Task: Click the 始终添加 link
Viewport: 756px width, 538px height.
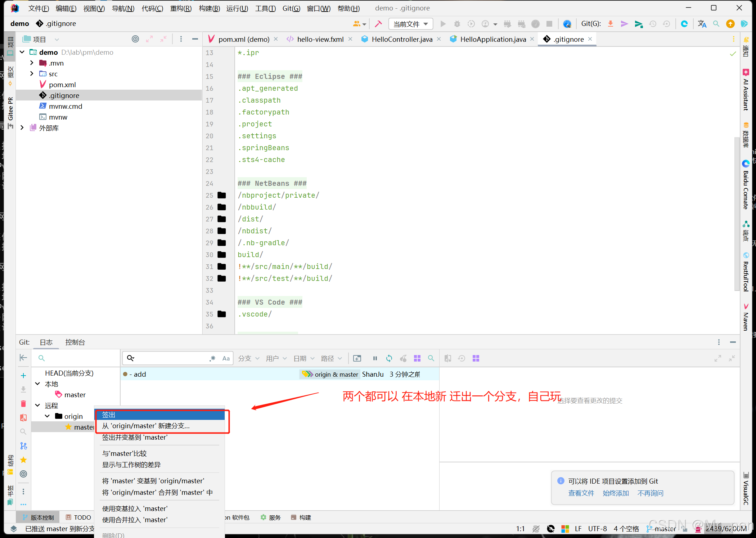Action: coord(616,493)
